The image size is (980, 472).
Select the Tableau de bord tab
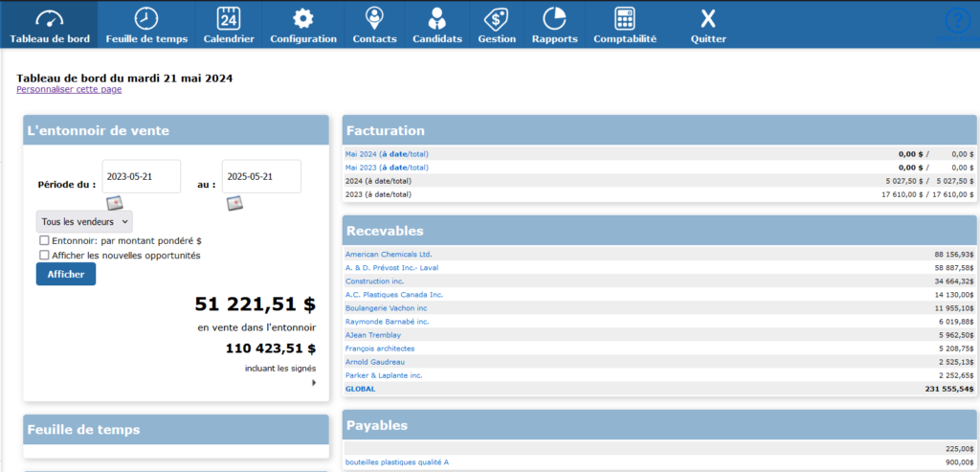click(x=49, y=25)
